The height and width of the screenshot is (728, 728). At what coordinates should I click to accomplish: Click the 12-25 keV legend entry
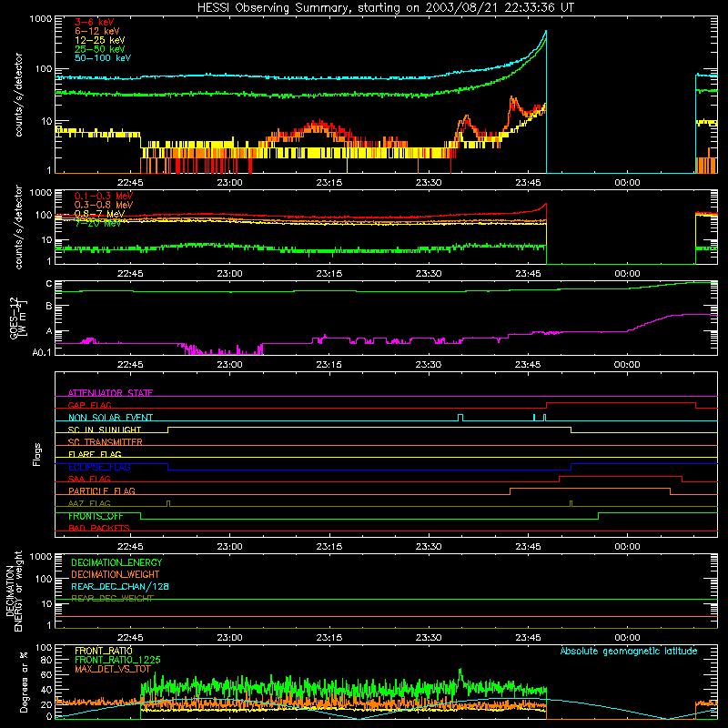click(x=100, y=40)
